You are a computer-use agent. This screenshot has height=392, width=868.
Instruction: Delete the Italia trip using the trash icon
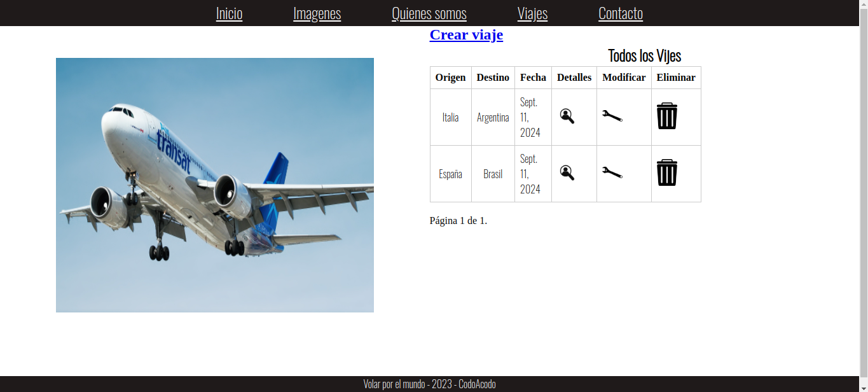click(666, 116)
